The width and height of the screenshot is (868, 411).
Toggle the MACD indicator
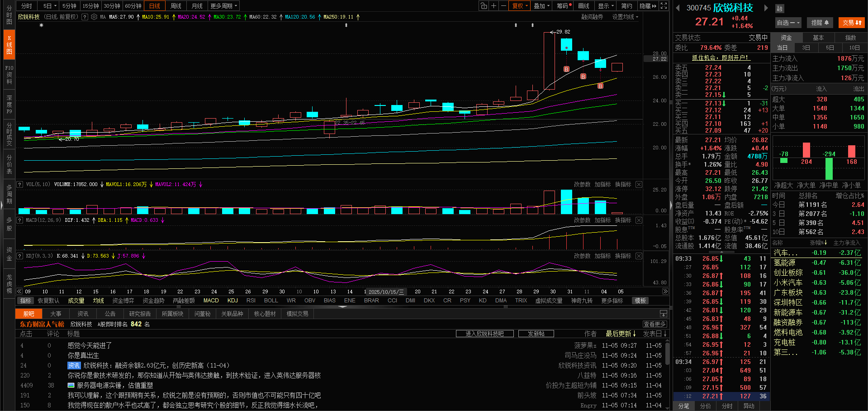click(211, 301)
